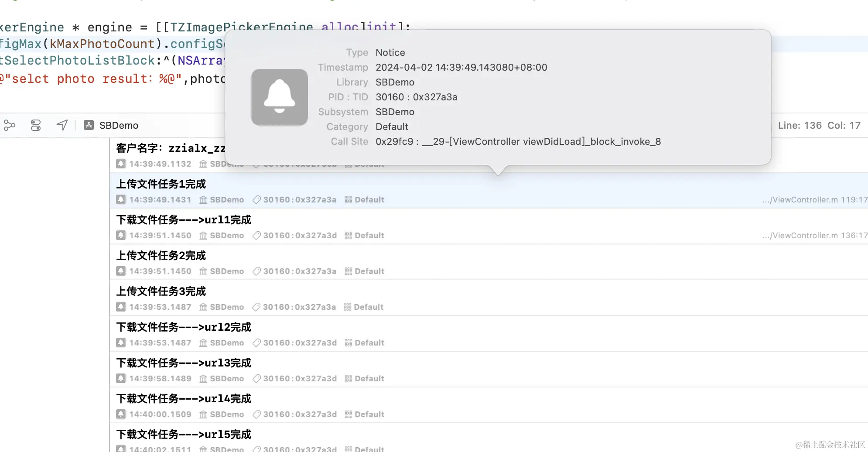Click the simulate location arrow icon
The height and width of the screenshot is (452, 868).
(62, 125)
